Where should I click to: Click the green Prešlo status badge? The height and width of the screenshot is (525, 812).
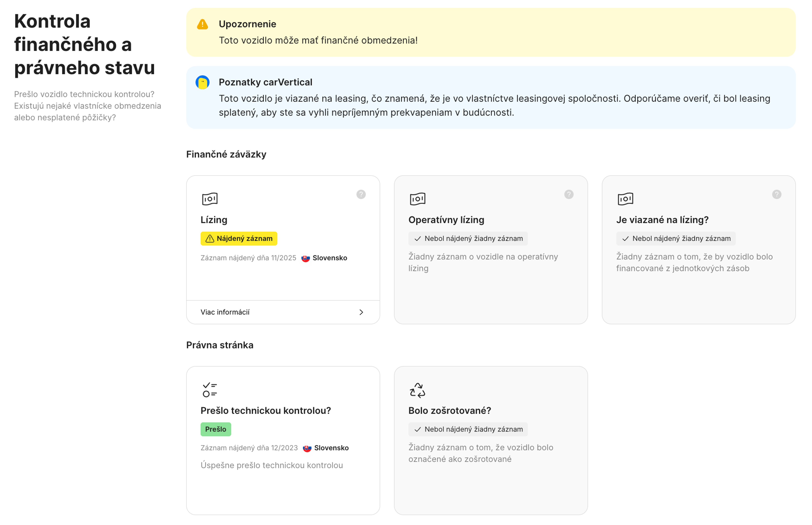tap(215, 429)
